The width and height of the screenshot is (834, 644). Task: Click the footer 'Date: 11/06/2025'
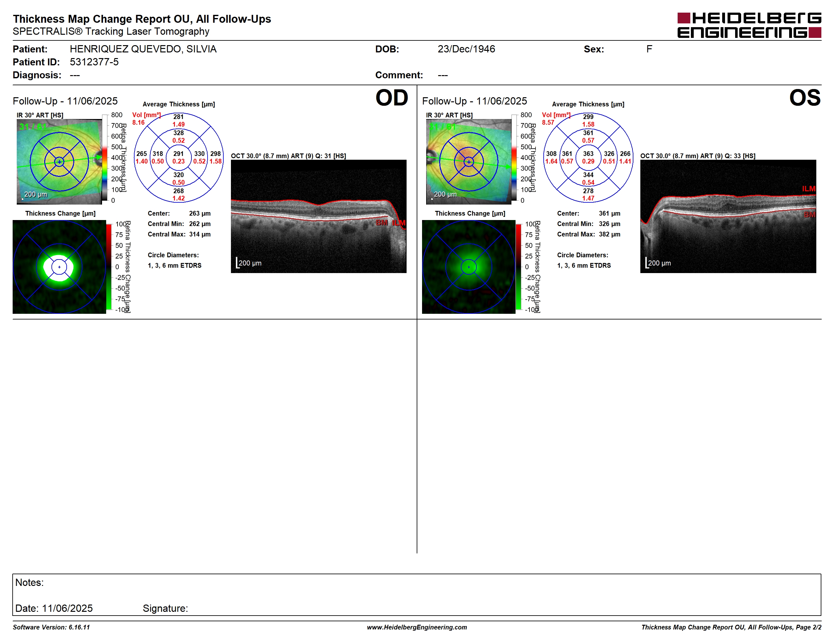tap(54, 608)
